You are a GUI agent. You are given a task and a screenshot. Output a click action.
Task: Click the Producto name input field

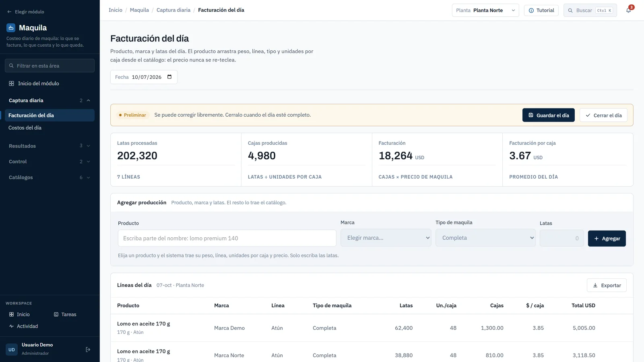227,238
